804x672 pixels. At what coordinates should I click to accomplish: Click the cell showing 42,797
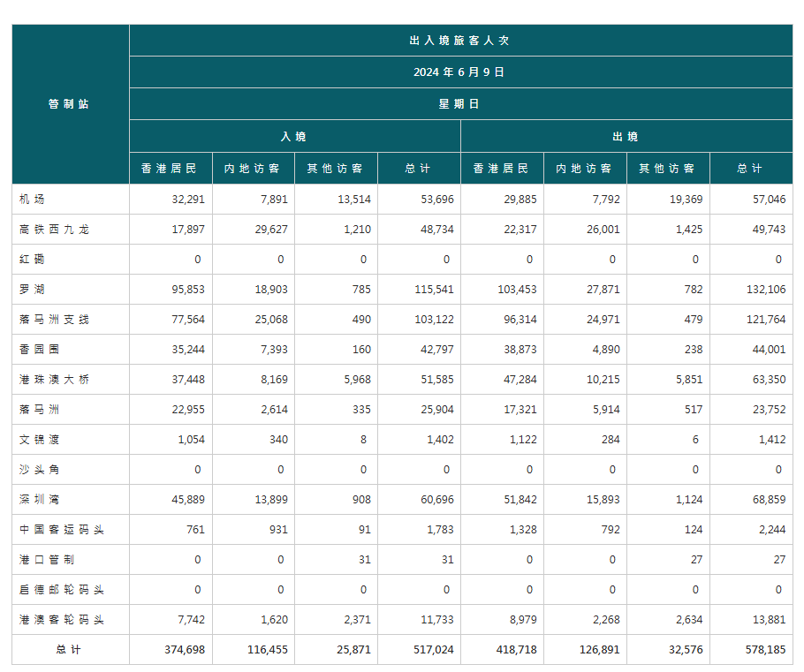(420, 350)
